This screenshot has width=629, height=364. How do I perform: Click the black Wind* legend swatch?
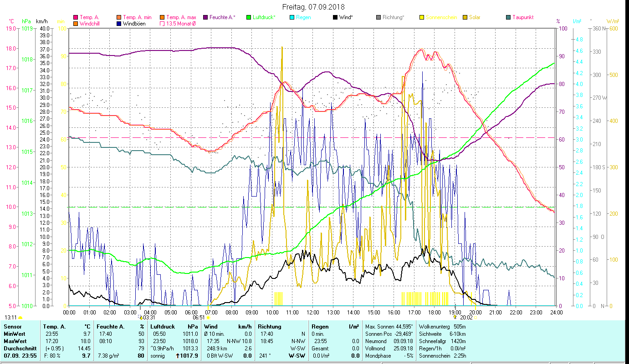(335, 17)
